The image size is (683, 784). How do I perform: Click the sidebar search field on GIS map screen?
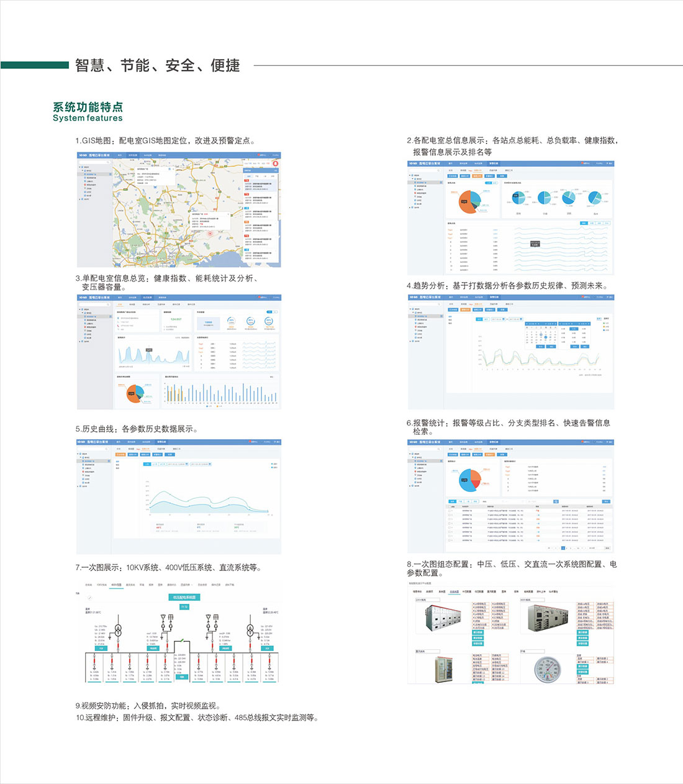click(x=94, y=162)
